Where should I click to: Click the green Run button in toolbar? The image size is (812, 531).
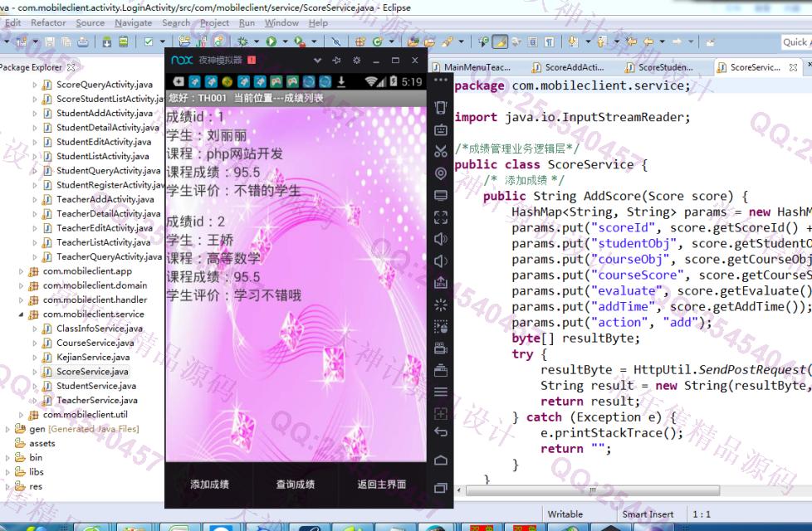[x=271, y=42]
